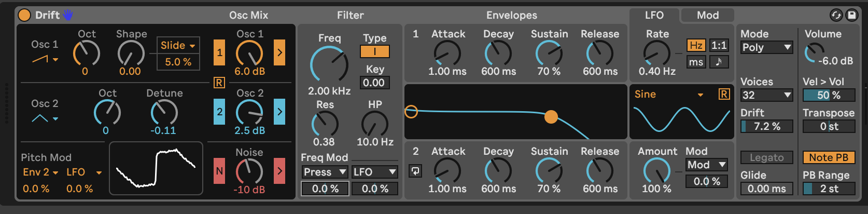Toggle oscillator retrigger R button in Osc Mix
868x214 pixels.
point(219,83)
